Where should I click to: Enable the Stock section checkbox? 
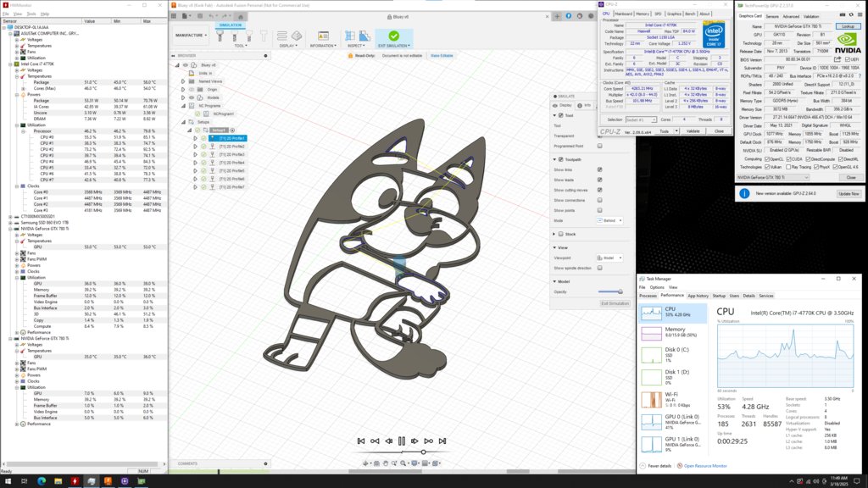561,234
